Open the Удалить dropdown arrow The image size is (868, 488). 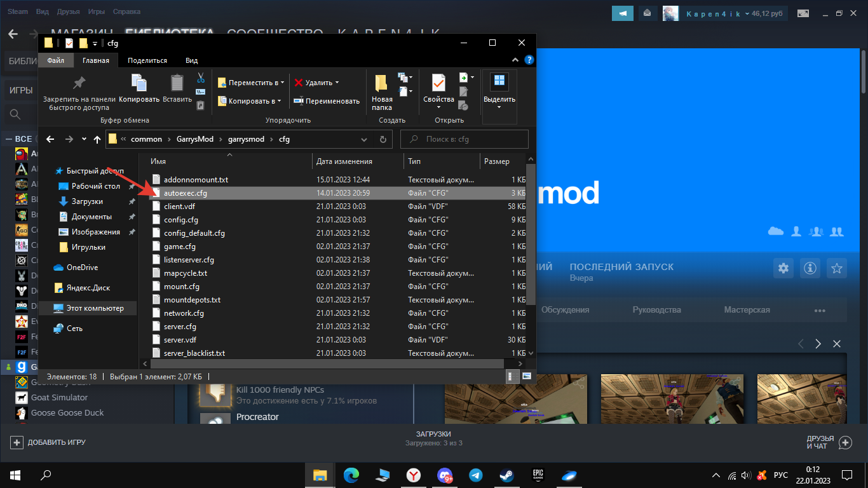coord(337,83)
